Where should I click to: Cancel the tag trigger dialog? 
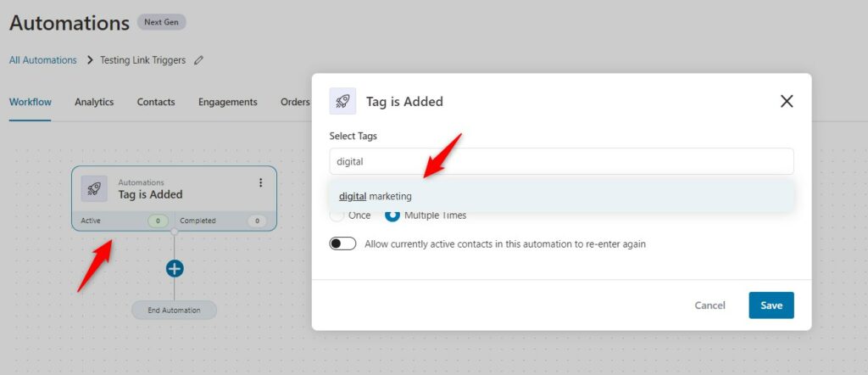point(709,305)
